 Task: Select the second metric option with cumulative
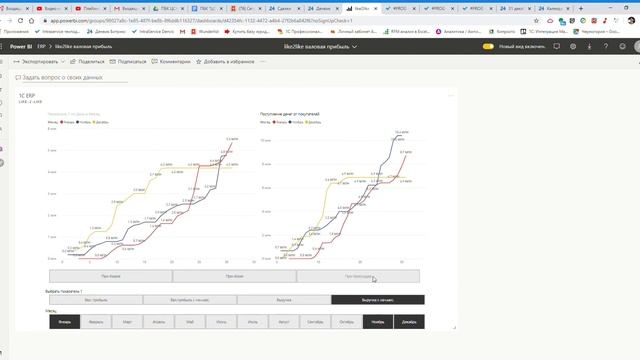click(190, 300)
